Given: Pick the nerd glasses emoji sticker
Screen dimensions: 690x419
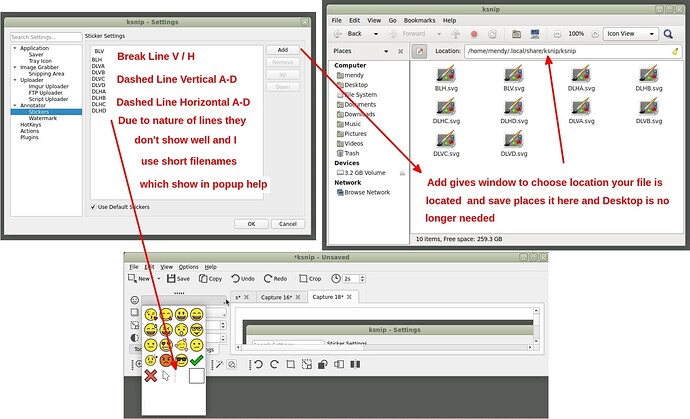Looking at the screenshot, I should (x=196, y=330).
